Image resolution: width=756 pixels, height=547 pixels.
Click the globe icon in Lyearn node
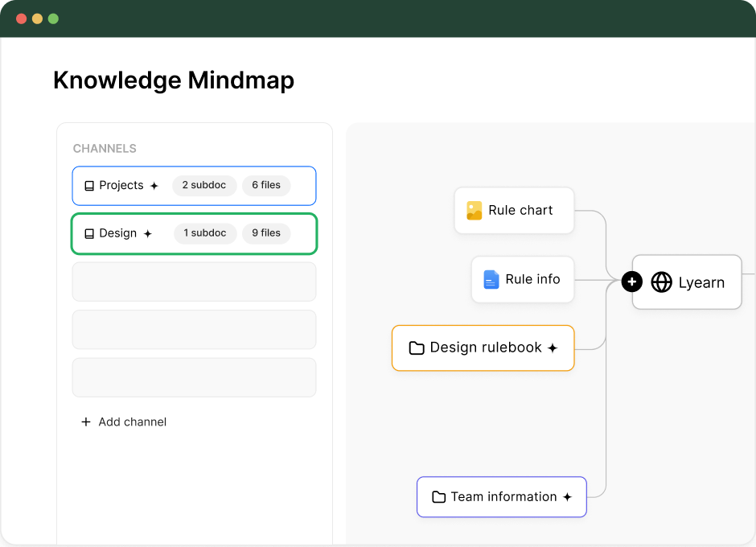[661, 282]
